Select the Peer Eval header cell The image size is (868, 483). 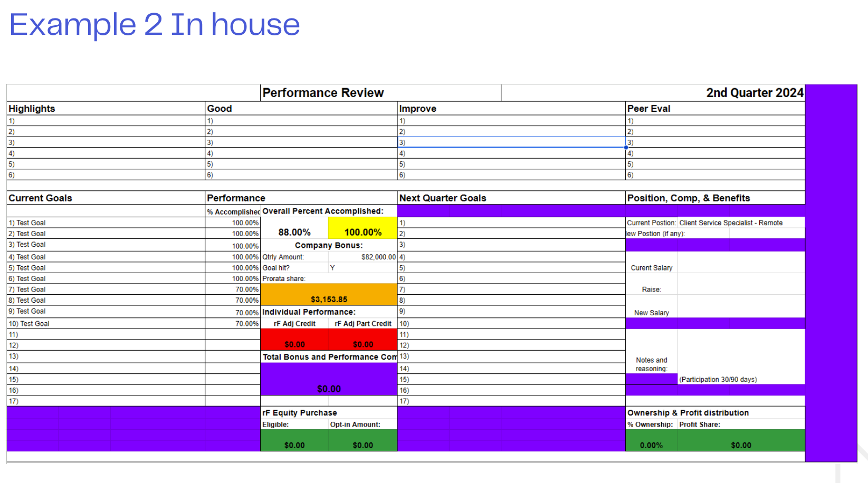pyautogui.click(x=714, y=109)
